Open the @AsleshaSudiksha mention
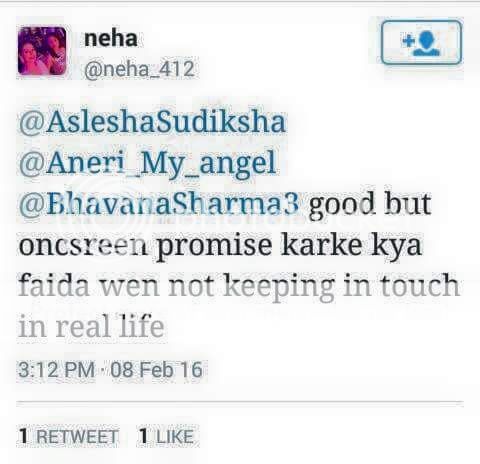 152,121
